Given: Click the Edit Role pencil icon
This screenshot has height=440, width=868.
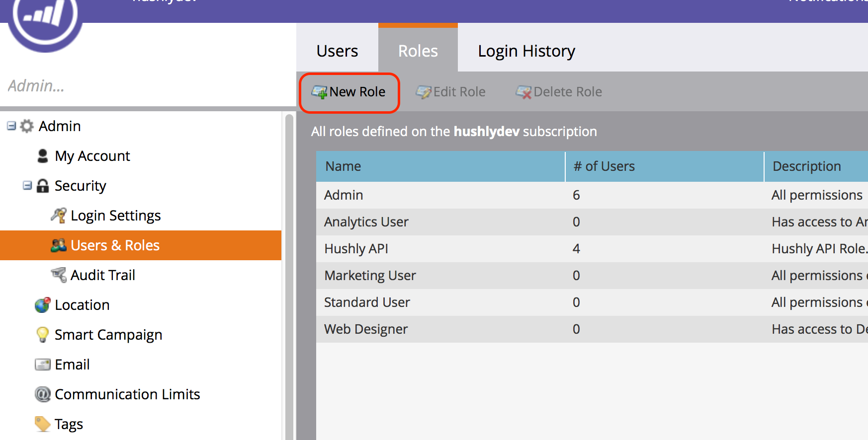Looking at the screenshot, I should (424, 92).
